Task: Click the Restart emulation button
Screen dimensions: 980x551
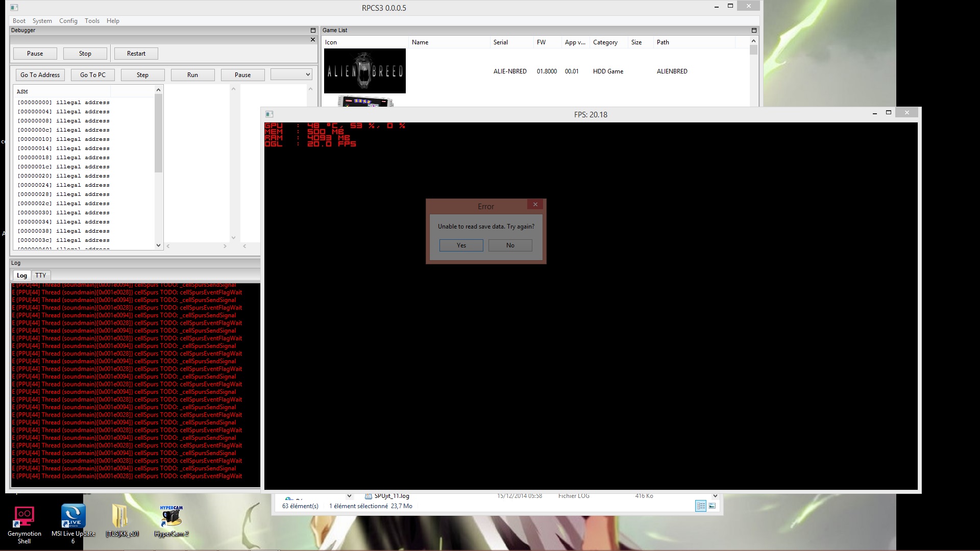Action: click(x=136, y=54)
